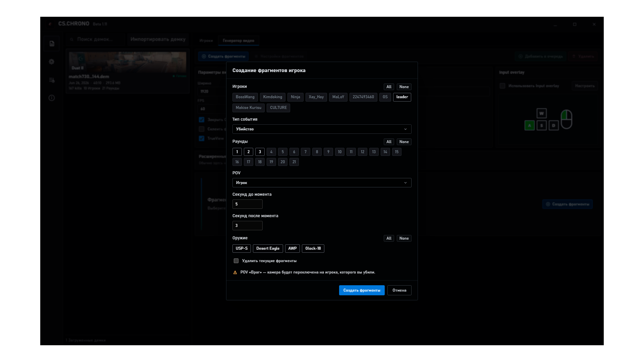Deselect round 2

pos(249,152)
